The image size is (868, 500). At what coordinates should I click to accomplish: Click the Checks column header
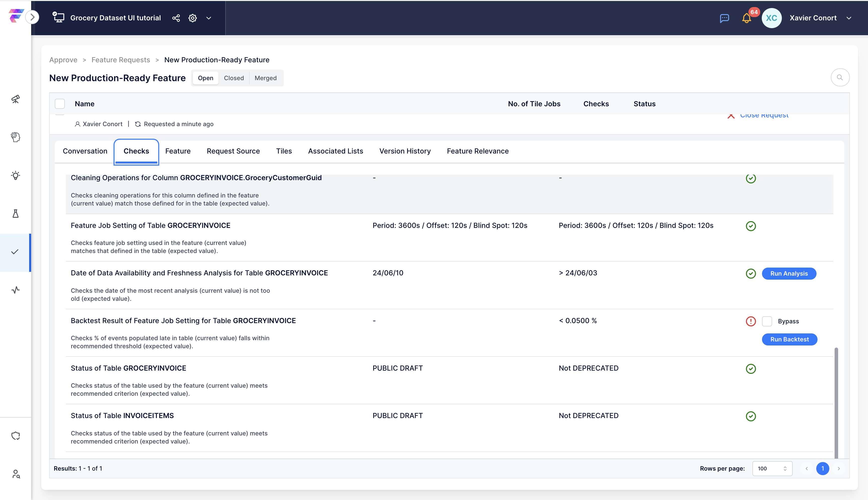click(596, 104)
